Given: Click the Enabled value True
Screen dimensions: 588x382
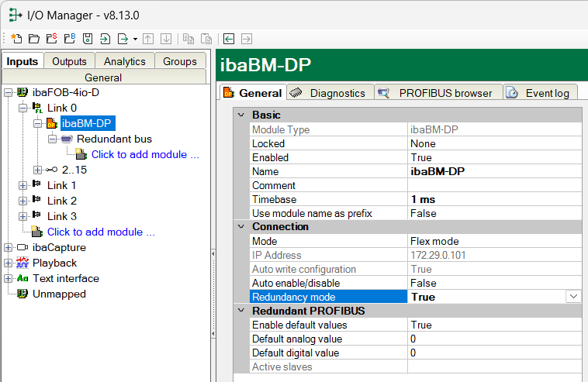Looking at the screenshot, I should coord(495,157).
